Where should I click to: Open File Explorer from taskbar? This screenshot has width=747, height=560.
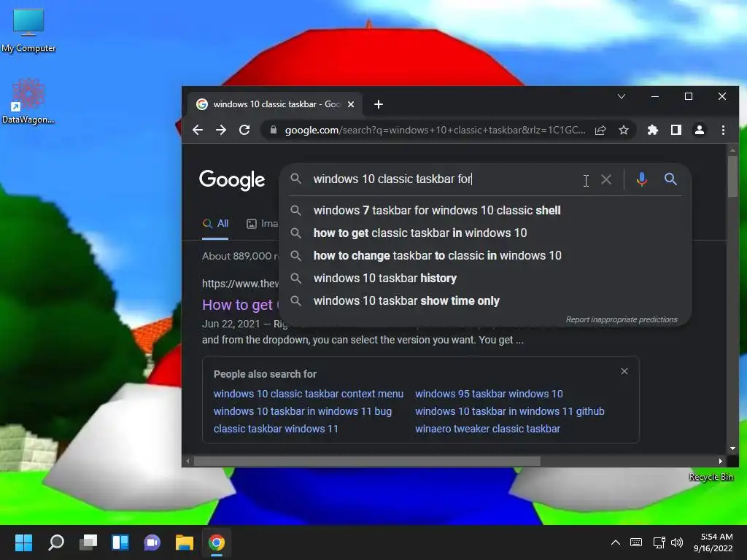(x=185, y=542)
